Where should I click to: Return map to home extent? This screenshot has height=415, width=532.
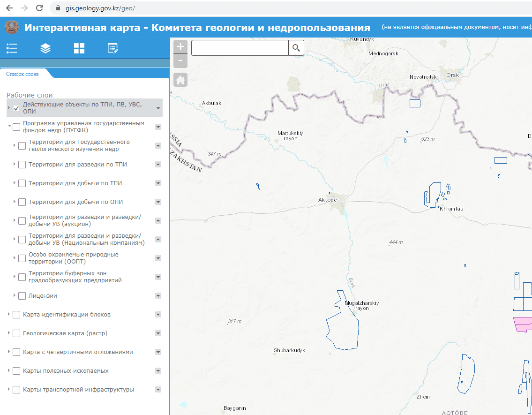(180, 80)
